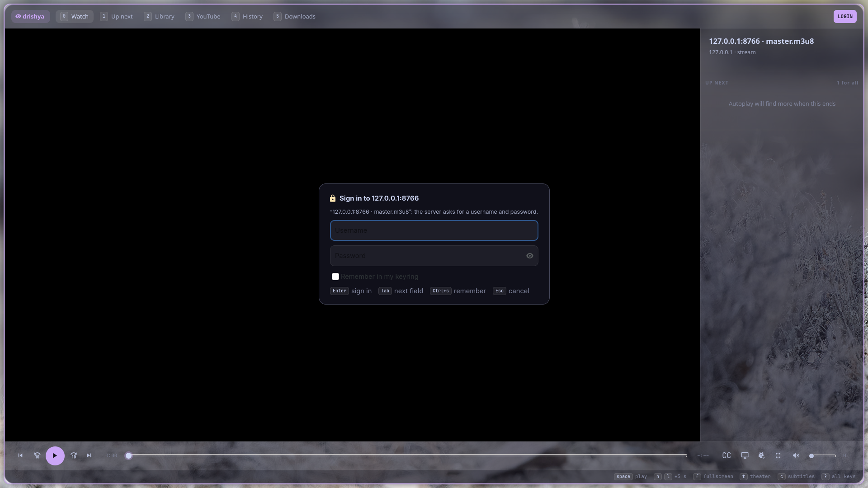Adjust the volume slider

(823, 455)
